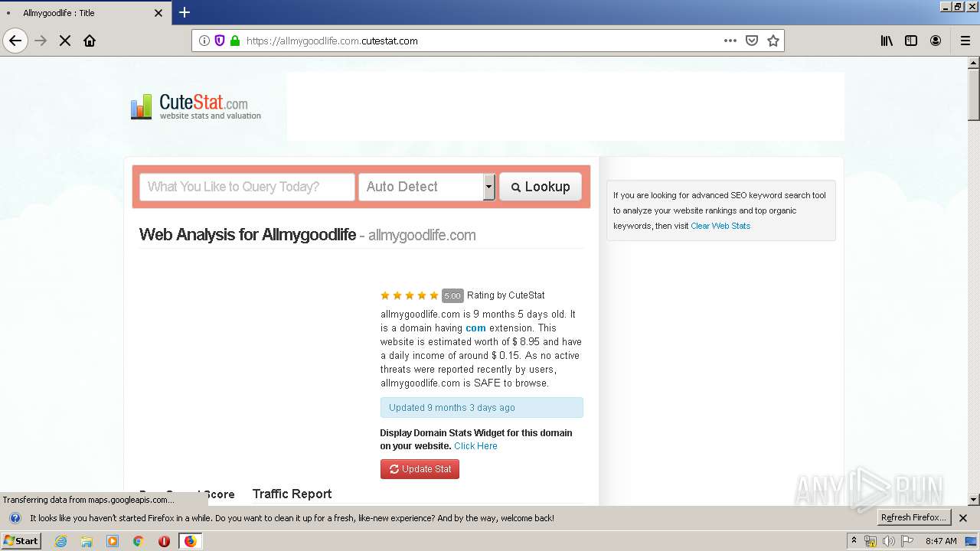
Task: Launch Chrome from taskbar
Action: tap(139, 541)
